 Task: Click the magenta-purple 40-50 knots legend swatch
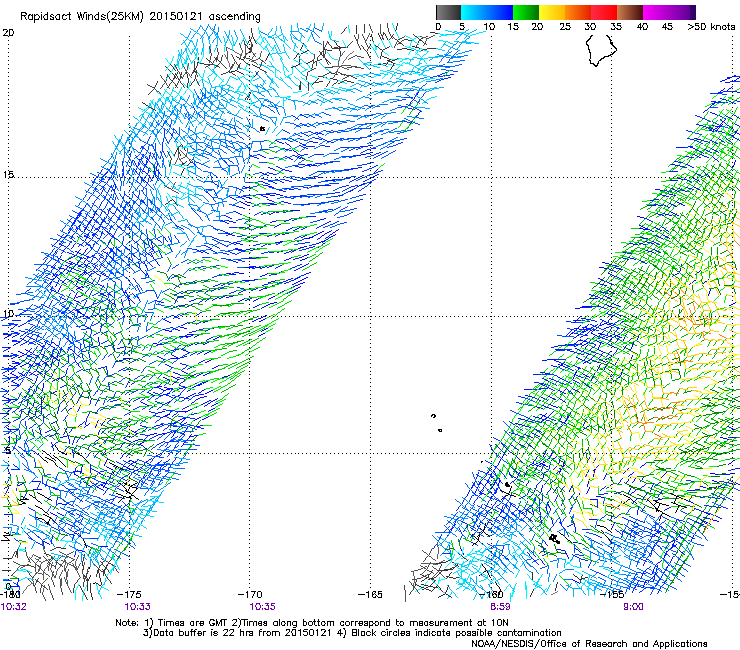click(x=669, y=12)
